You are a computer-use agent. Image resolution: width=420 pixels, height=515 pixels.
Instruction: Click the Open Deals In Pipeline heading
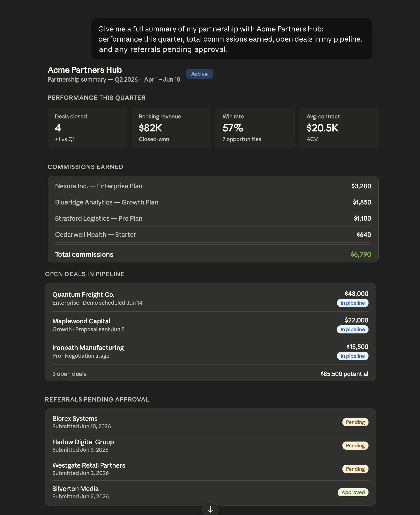click(x=85, y=274)
